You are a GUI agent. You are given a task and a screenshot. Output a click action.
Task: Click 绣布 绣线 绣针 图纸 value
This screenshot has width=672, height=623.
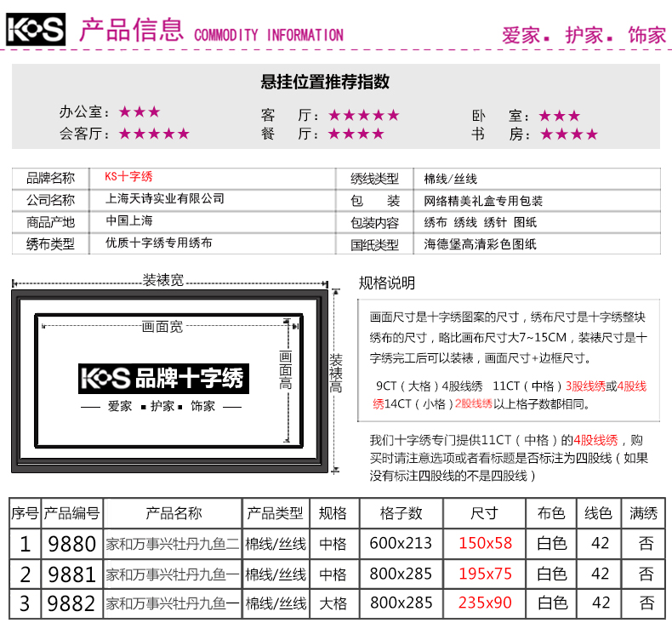pos(481,222)
